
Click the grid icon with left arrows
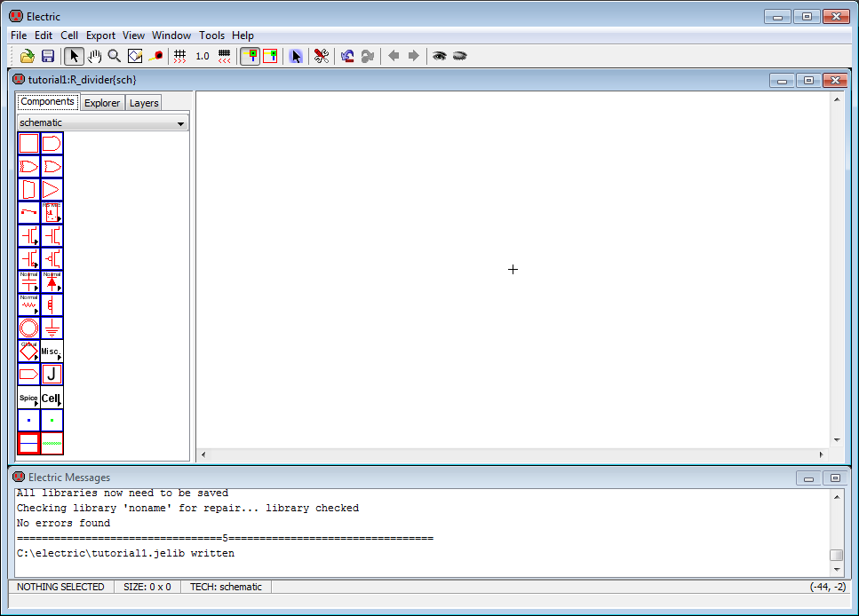pos(224,56)
